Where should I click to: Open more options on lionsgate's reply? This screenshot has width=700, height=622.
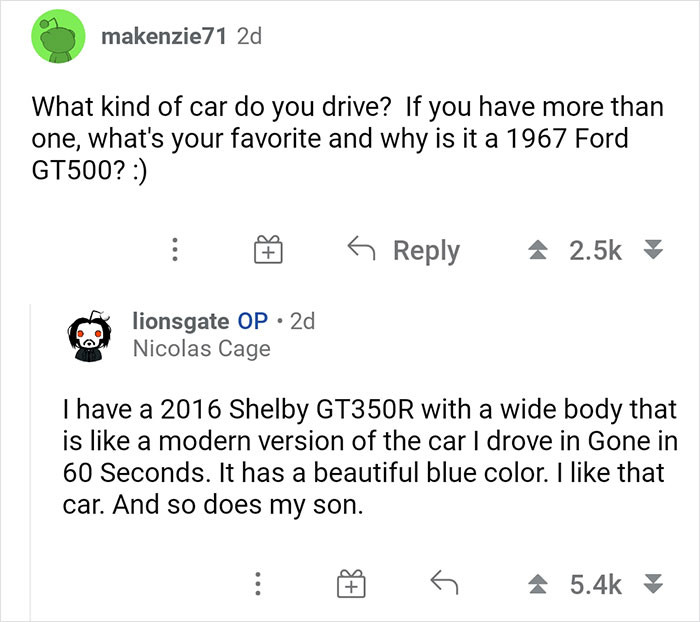coord(257,581)
